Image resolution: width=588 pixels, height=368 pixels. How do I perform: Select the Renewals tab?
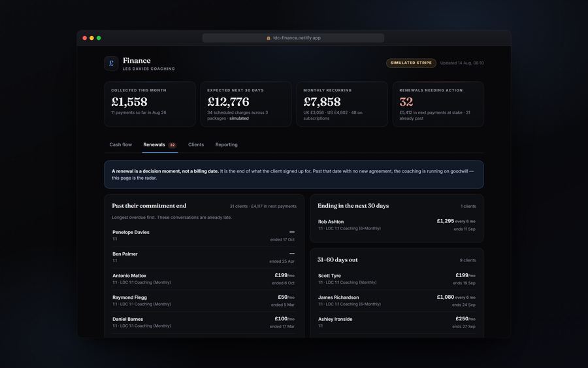154,144
